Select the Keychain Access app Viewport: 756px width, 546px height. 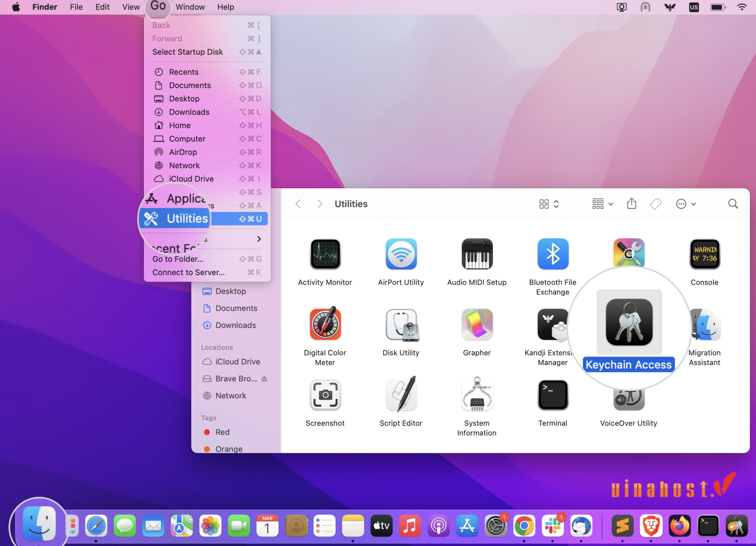(x=629, y=322)
